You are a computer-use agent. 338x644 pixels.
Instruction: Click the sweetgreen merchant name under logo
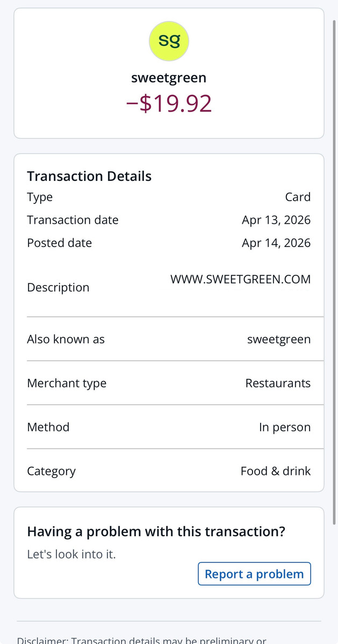[169, 78]
